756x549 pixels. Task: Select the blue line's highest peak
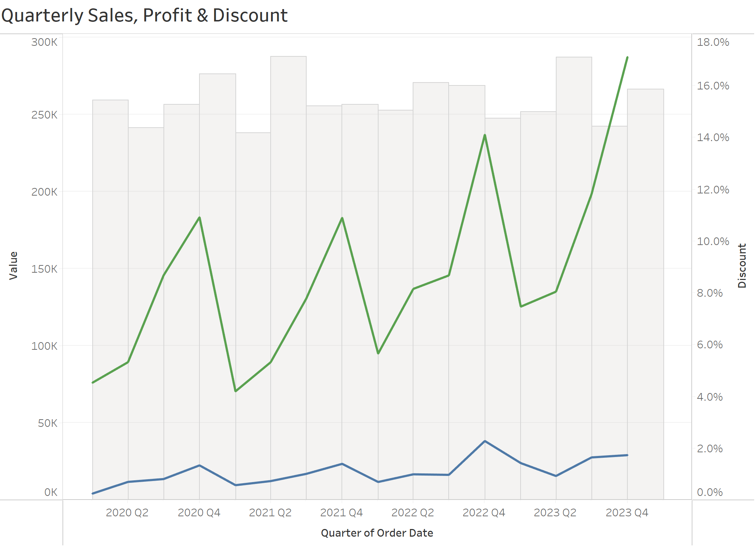tap(485, 441)
